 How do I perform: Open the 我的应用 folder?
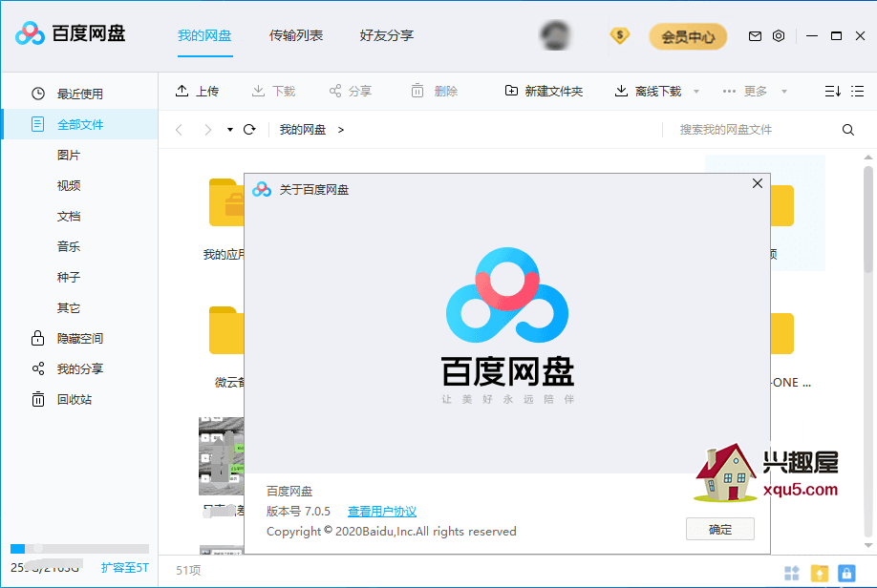coord(226,202)
